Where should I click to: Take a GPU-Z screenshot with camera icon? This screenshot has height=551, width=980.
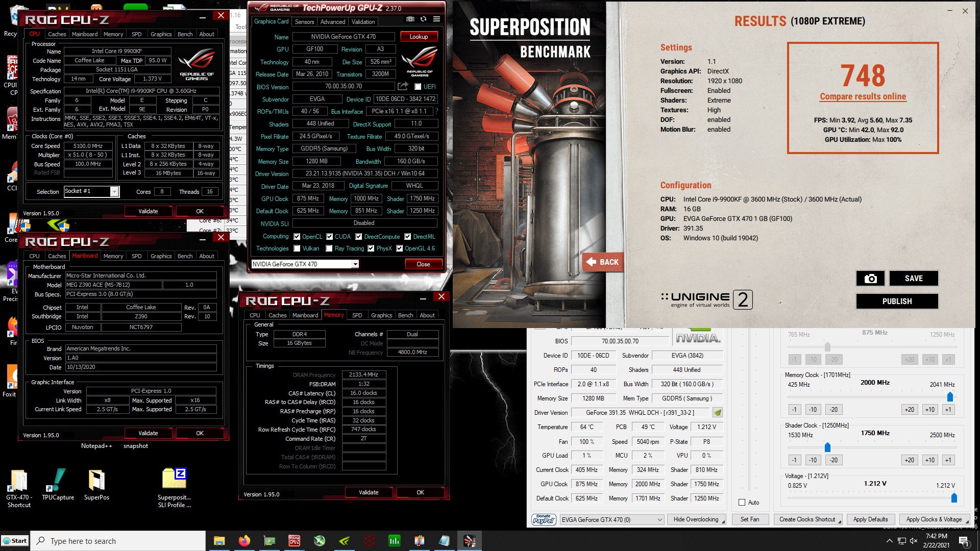click(x=410, y=19)
